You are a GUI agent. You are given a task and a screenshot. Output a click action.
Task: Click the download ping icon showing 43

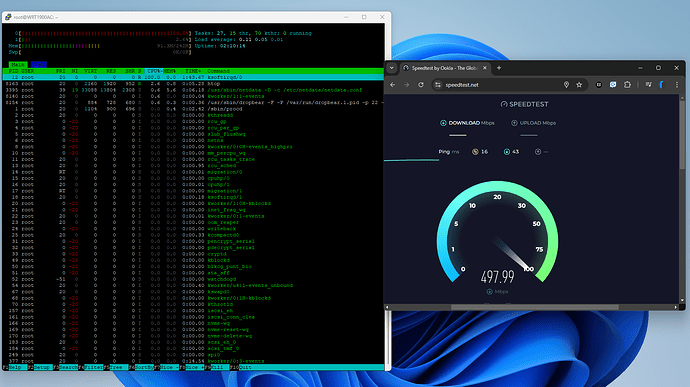pyautogui.click(x=506, y=151)
